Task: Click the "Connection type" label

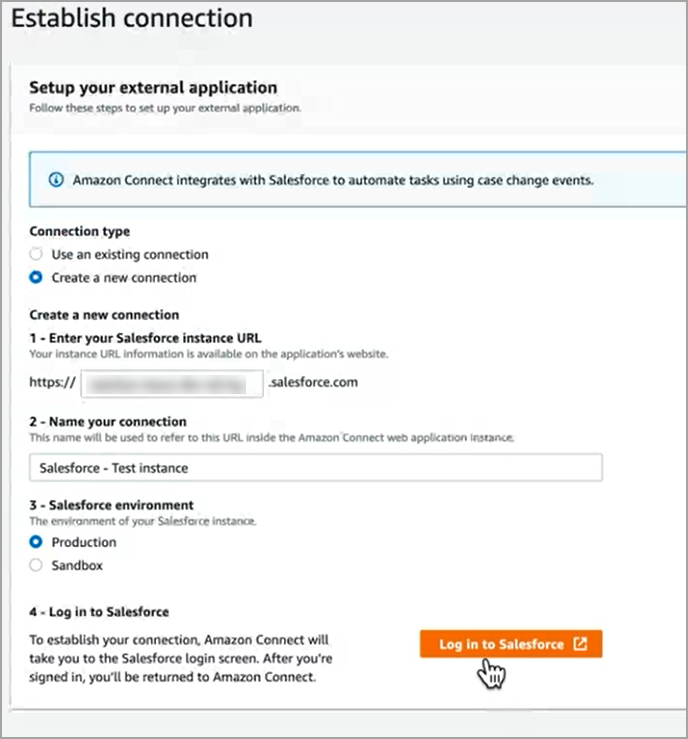Action: click(80, 232)
